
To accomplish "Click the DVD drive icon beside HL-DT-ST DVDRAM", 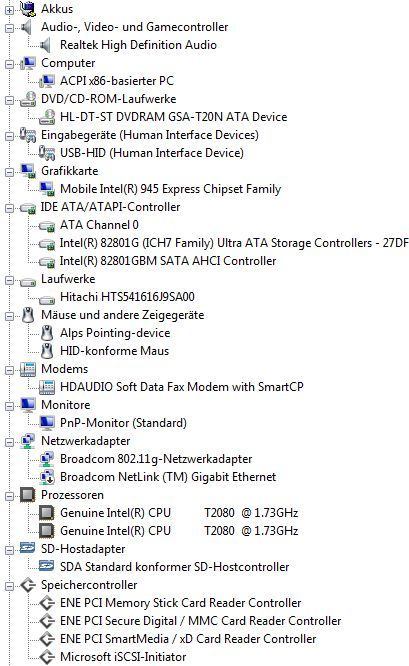I will click(x=47, y=117).
